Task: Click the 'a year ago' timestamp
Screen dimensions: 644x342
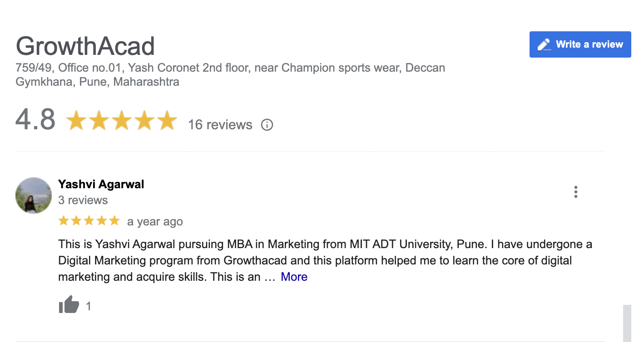Action: (x=155, y=222)
